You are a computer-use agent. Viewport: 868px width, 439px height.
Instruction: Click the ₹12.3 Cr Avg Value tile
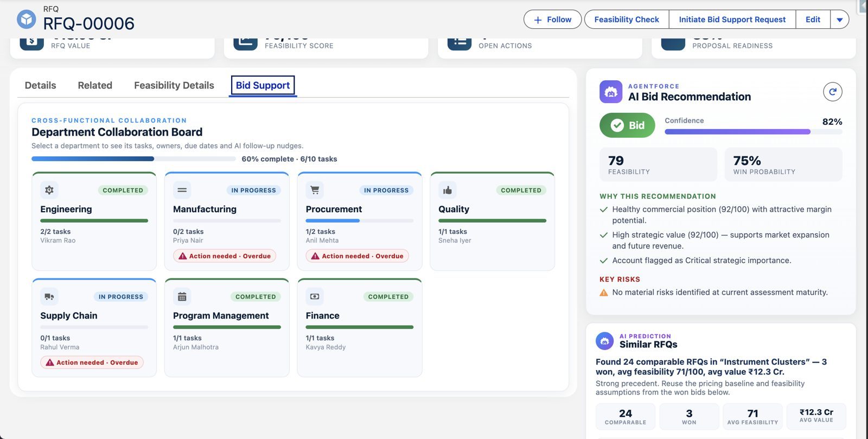pos(816,417)
